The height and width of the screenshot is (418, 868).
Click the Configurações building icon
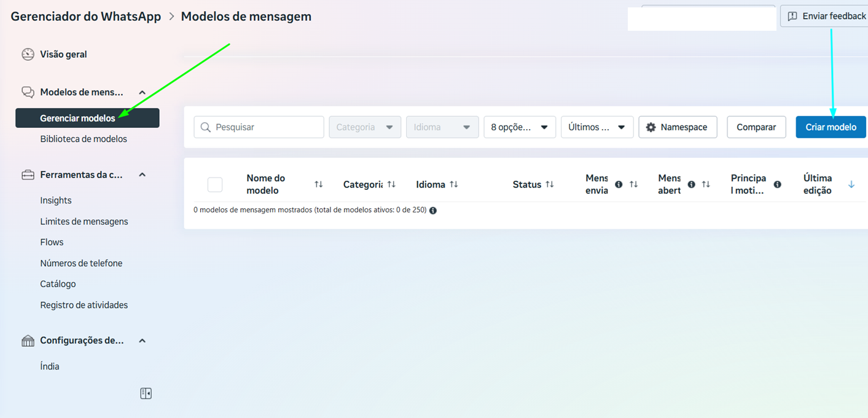click(x=28, y=341)
